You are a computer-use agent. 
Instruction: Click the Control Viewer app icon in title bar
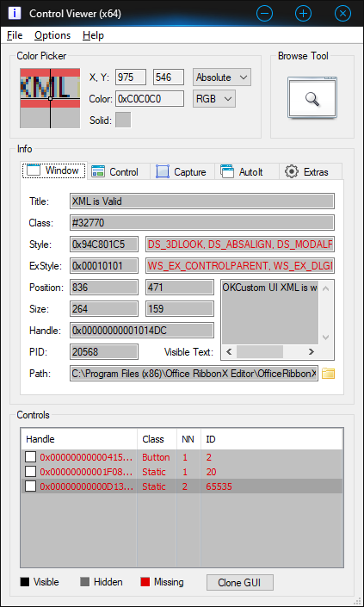pyautogui.click(x=15, y=13)
